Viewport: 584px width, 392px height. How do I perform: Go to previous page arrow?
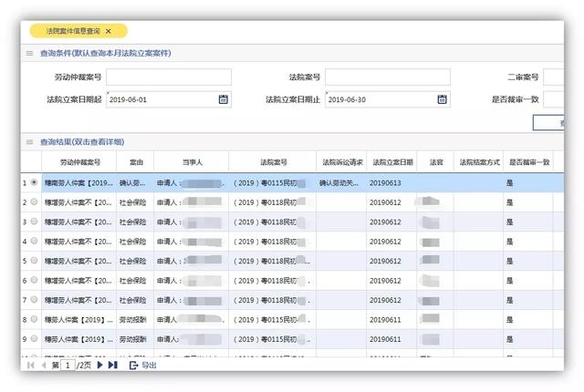(x=44, y=366)
